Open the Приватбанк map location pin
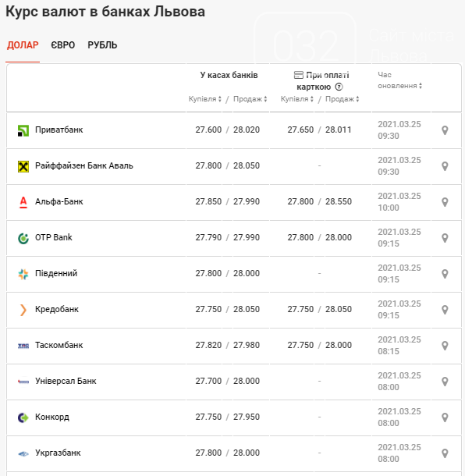The image size is (465, 476). click(445, 130)
